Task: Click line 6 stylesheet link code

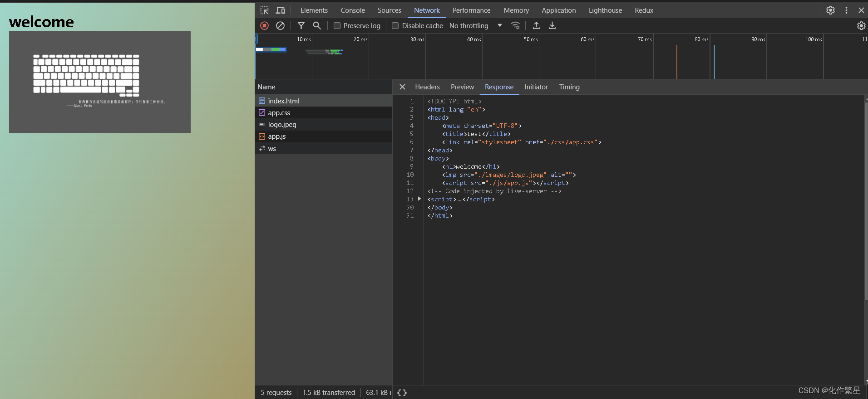Action: tap(522, 142)
